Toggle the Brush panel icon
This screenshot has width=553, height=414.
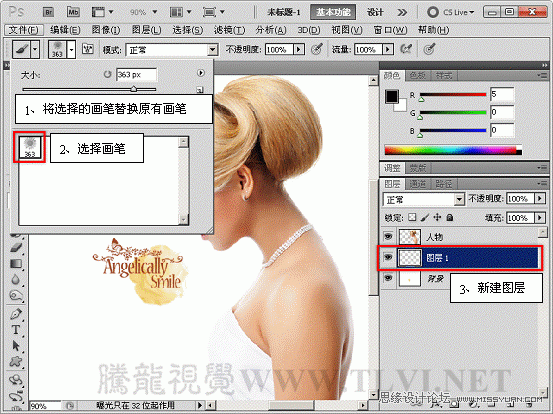[87, 49]
